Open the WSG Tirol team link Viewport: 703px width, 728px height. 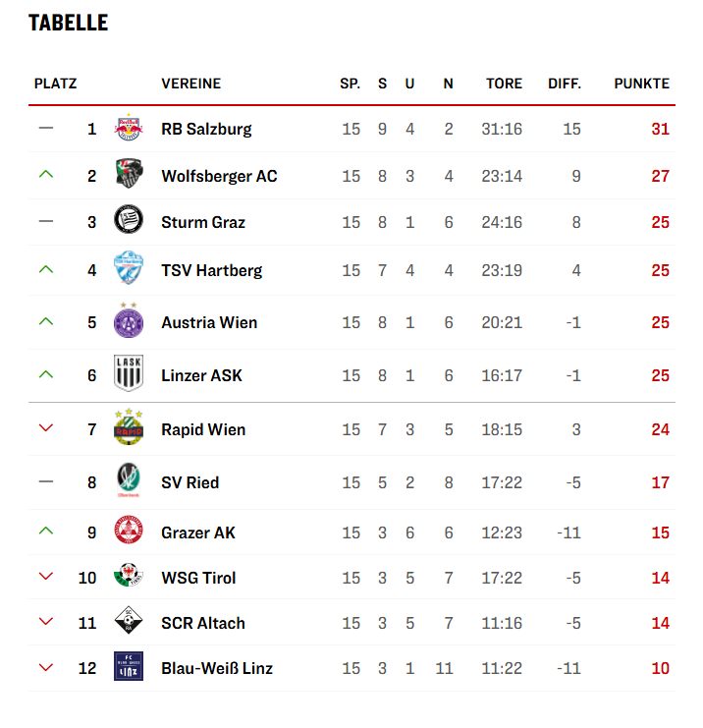pos(198,578)
